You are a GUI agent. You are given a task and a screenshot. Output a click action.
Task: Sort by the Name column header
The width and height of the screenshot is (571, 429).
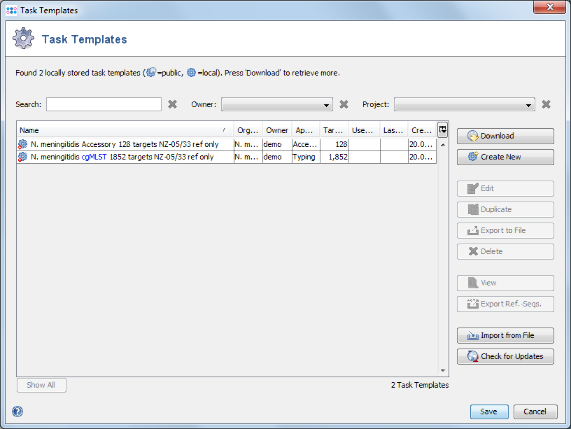click(x=125, y=130)
